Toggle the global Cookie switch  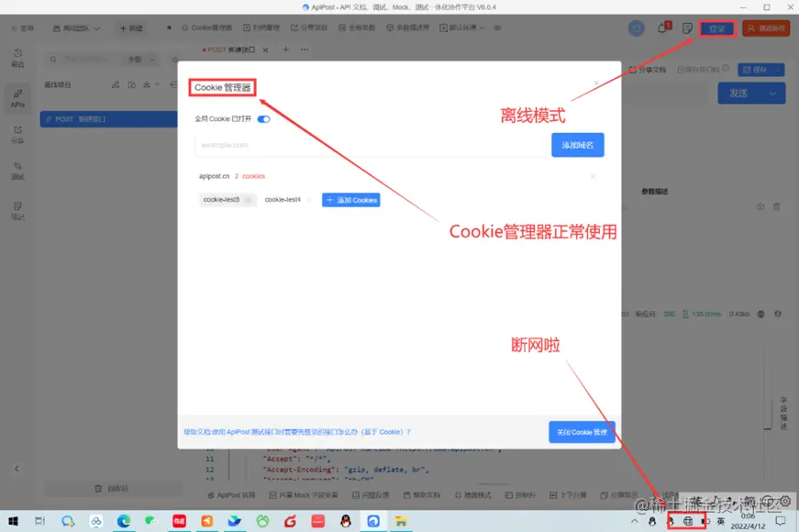point(263,119)
